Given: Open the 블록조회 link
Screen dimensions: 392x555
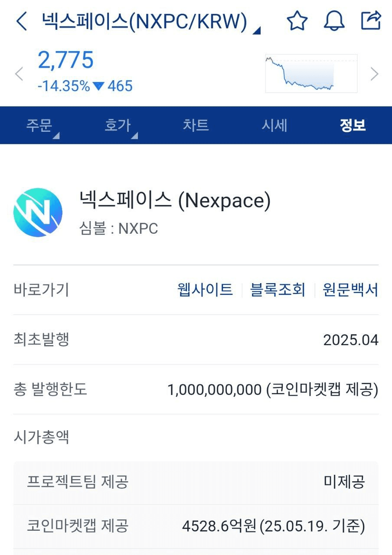Looking at the screenshot, I should tap(278, 290).
